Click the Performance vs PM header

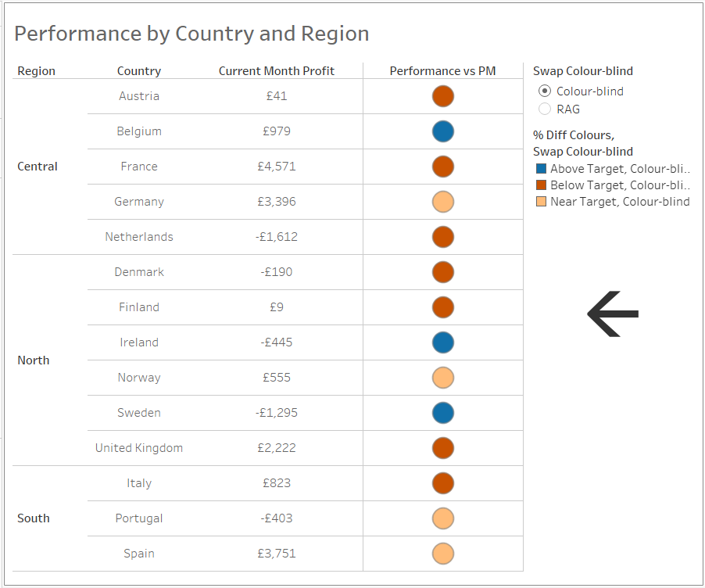pyautogui.click(x=443, y=71)
